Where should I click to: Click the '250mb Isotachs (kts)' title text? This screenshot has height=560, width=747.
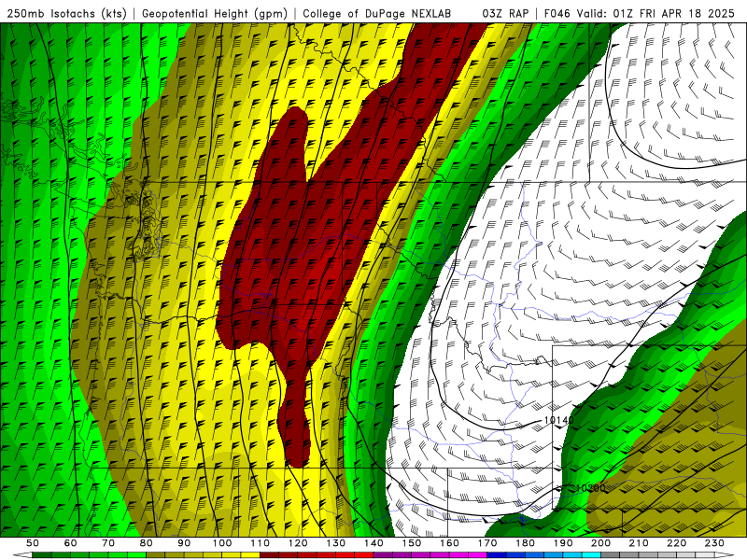66,13
